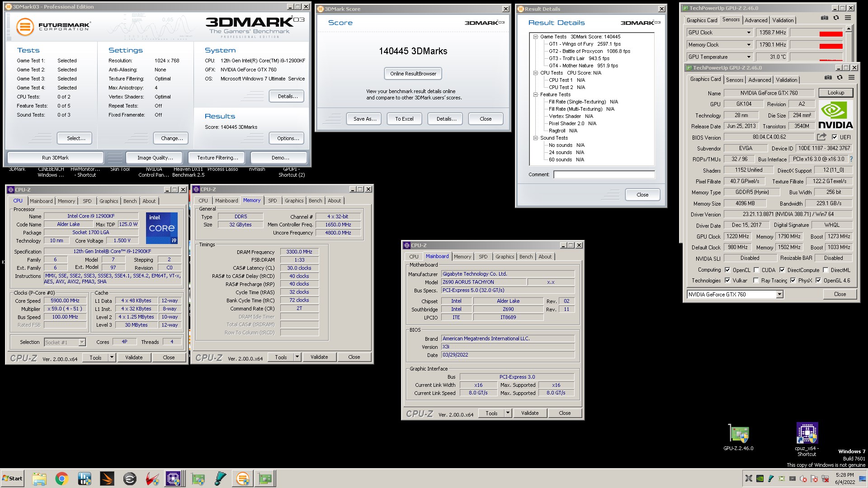Image resolution: width=868 pixels, height=488 pixels.
Task: Click the refresh icon in the GPU-Z Sensors window
Action: 836,18
